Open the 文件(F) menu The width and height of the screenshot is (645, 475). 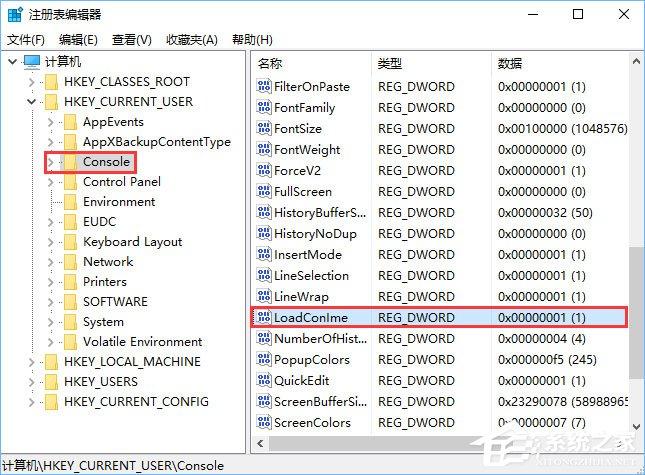[26, 40]
